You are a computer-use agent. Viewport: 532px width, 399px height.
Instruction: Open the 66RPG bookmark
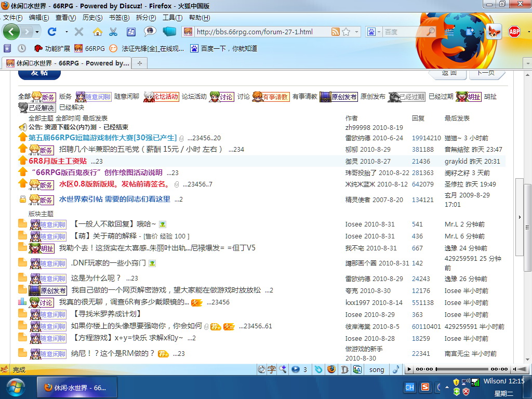89,48
